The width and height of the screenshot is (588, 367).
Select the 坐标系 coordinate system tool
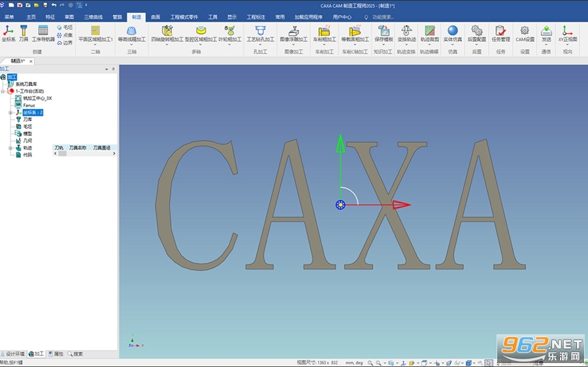[x=8, y=33]
